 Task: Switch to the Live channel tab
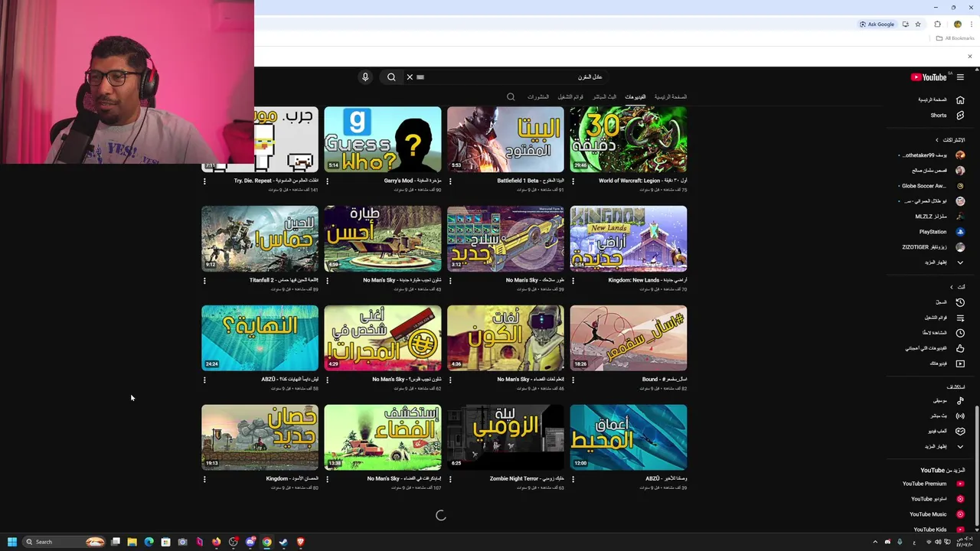pos(604,97)
